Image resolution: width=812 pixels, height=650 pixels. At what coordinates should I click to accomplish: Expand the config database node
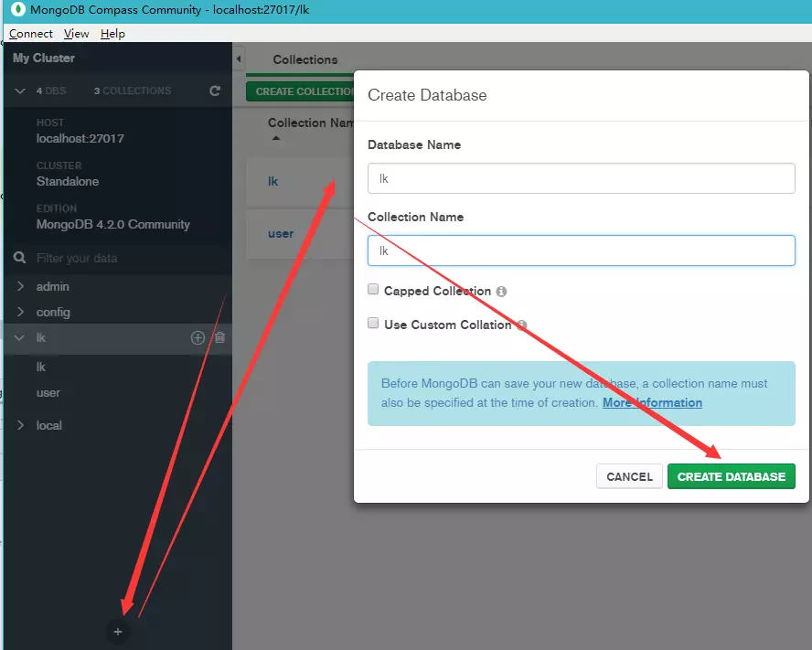tap(20, 312)
